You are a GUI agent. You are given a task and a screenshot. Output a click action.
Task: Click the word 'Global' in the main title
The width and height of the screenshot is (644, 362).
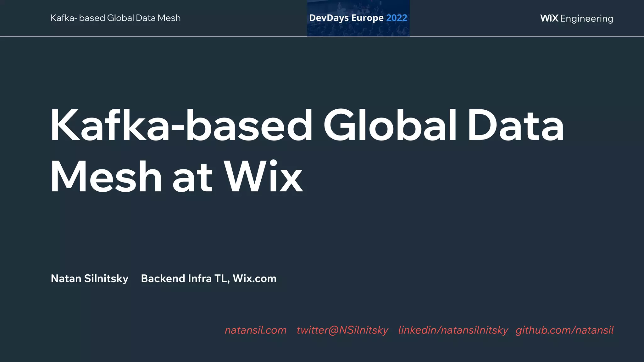[x=390, y=126]
